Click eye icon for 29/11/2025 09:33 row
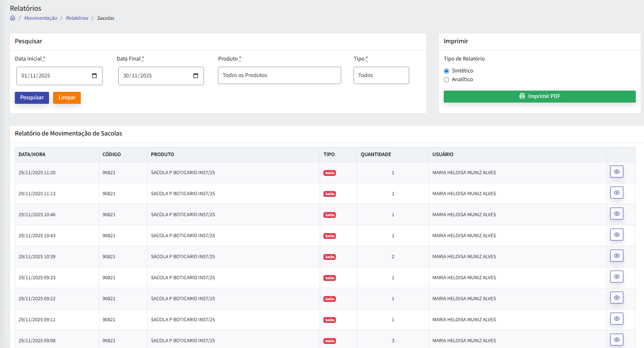 coord(616,277)
